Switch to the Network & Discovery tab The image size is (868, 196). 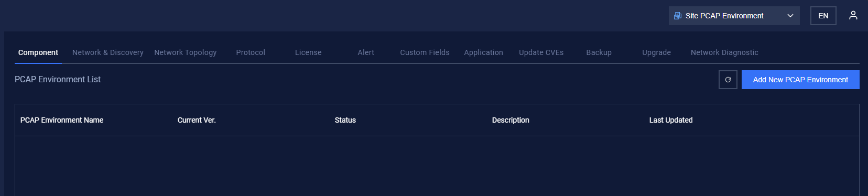point(108,52)
